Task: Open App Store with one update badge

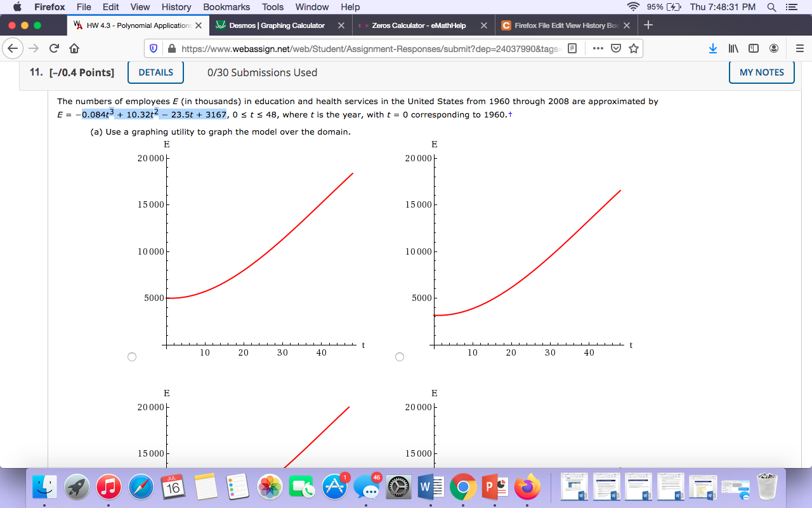Action: [335, 487]
